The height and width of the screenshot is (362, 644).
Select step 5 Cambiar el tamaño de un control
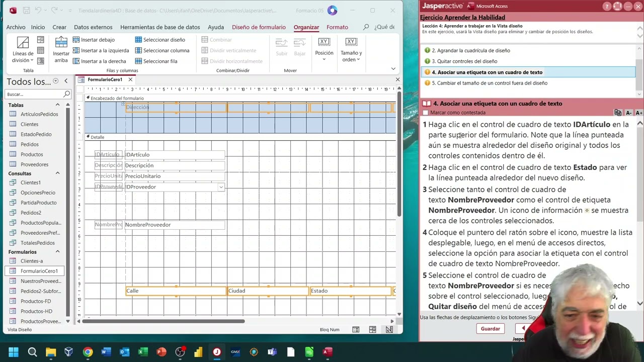pos(489,83)
